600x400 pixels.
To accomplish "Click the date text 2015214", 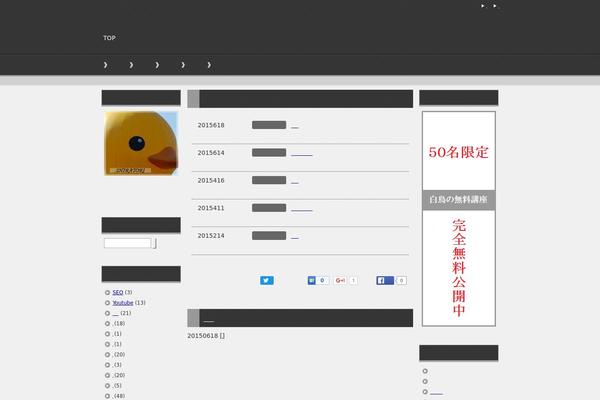I will [x=211, y=235].
